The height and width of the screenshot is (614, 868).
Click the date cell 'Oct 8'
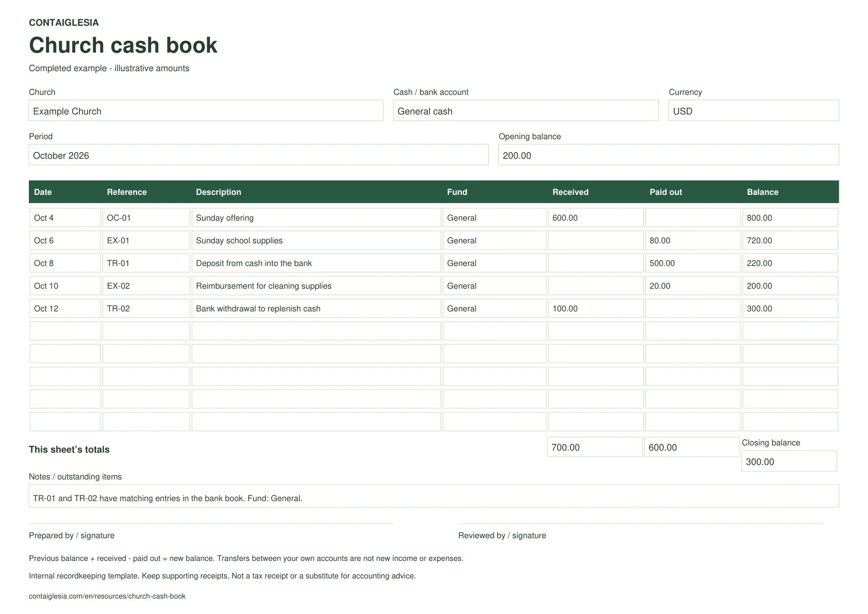coord(65,263)
